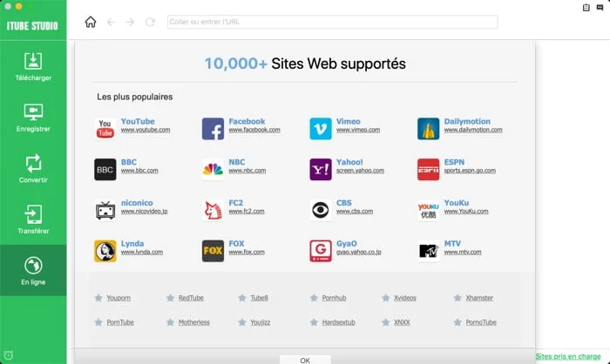
Task: Open the clipboard icon at top right
Action: pos(586,7)
